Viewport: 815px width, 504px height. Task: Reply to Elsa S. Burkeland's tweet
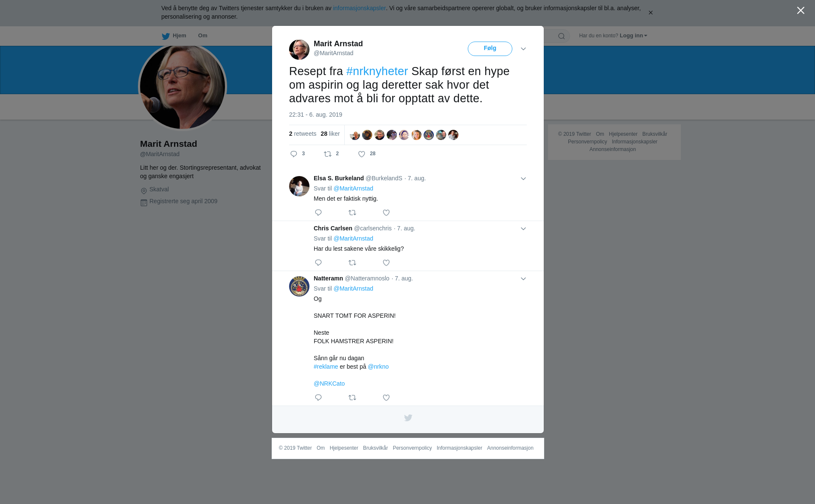click(318, 213)
